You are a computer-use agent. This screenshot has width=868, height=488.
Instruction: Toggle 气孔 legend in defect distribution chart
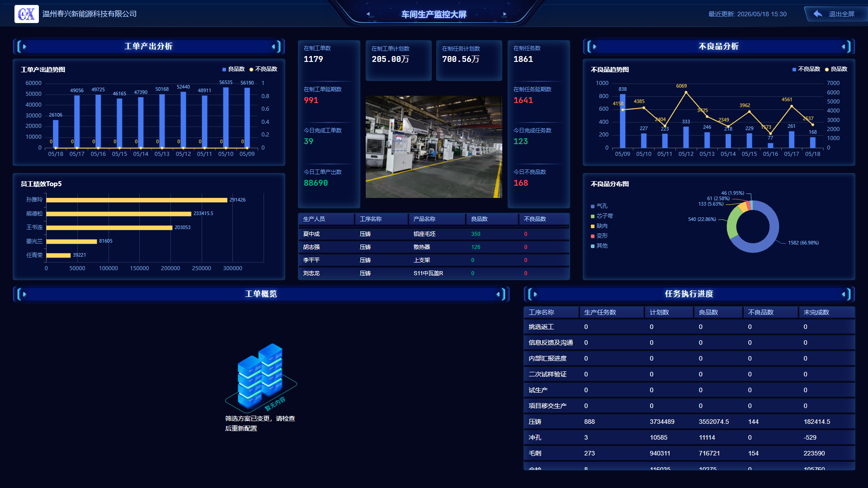[599, 206]
